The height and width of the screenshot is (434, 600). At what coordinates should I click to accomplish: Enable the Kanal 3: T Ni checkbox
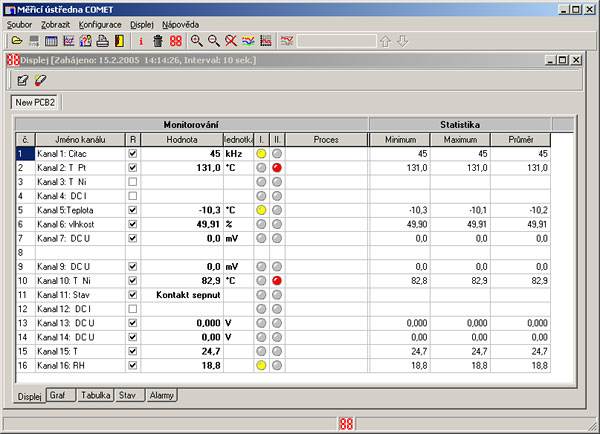133,183
